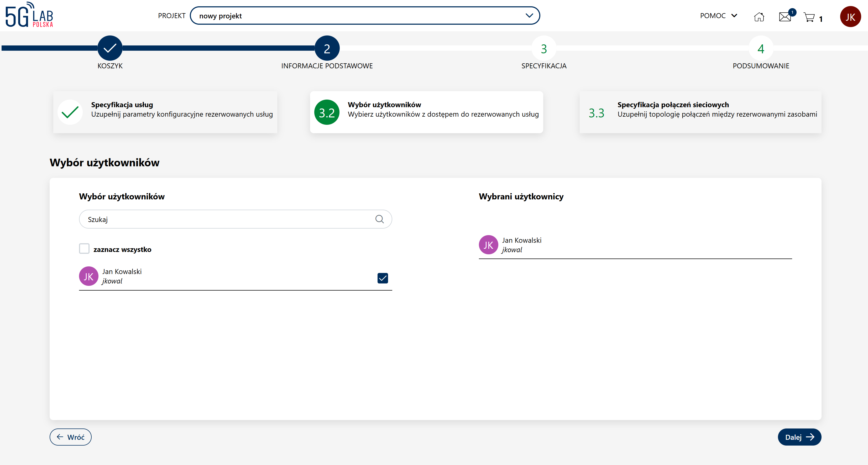Open the shopping cart icon
Screen dimensions: 868x465
[809, 17]
